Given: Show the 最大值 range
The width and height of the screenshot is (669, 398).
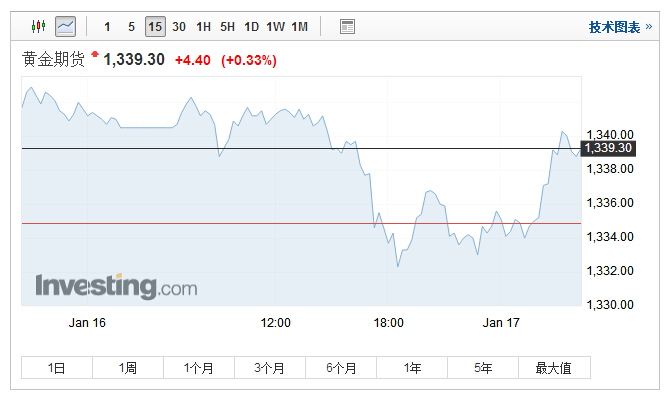Looking at the screenshot, I should click(554, 368).
